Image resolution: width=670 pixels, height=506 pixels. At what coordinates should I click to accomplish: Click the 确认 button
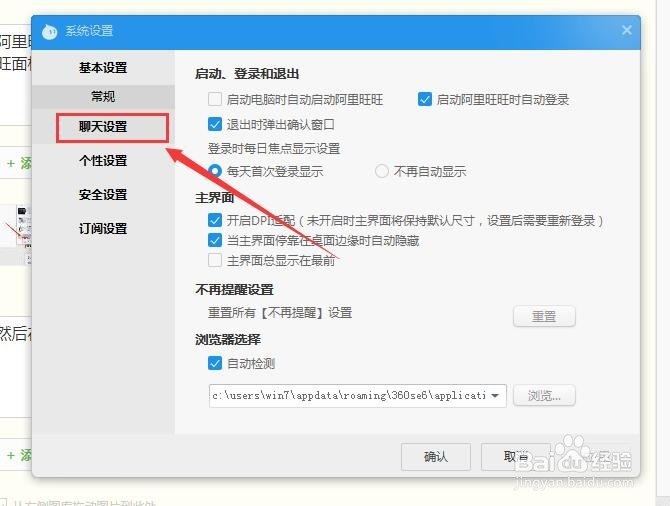pyautogui.click(x=435, y=457)
